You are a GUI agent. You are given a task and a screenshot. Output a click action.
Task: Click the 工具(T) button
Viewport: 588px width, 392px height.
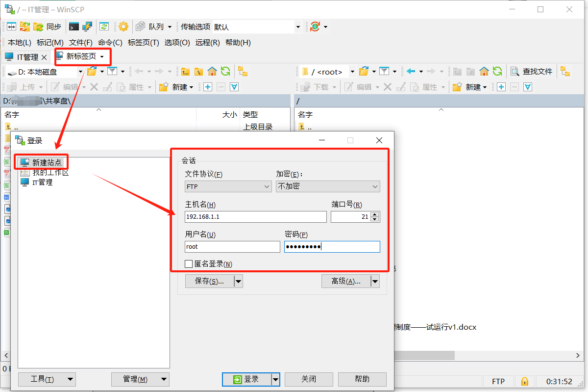coord(47,379)
